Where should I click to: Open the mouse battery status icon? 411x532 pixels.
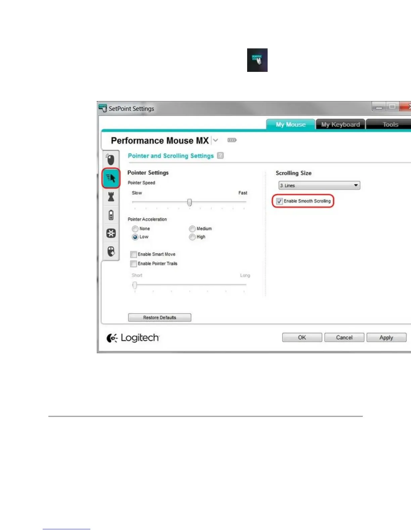point(111,215)
